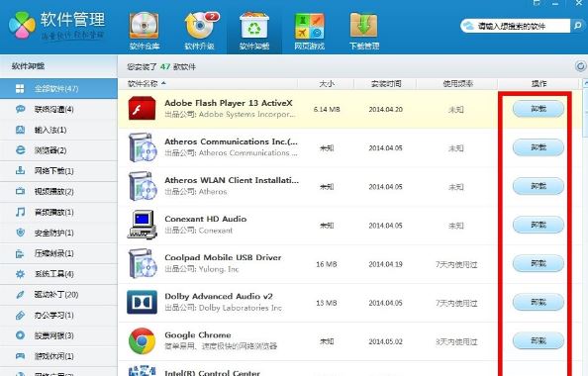The height and width of the screenshot is (376, 588).
Task: Select 办公学习(1) category
Action: pyautogui.click(x=58, y=316)
